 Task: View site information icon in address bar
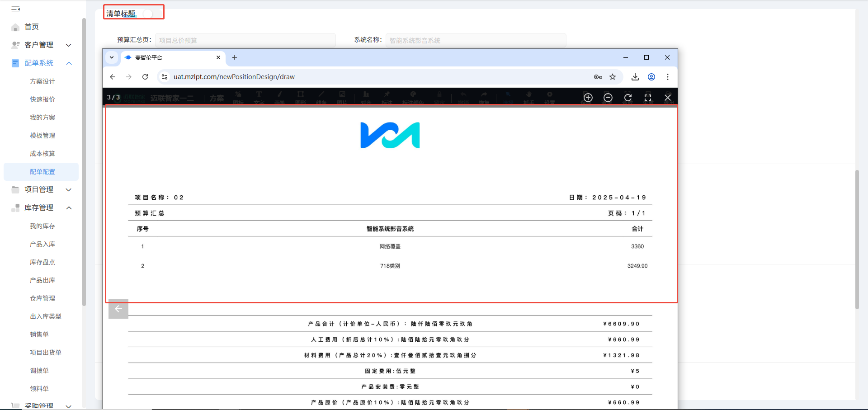tap(165, 77)
